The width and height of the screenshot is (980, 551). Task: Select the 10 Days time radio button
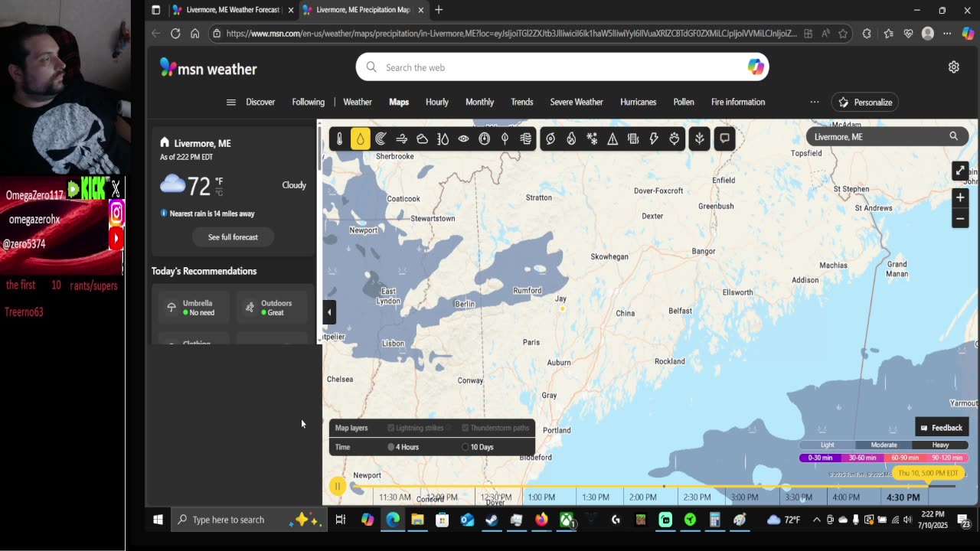point(465,447)
